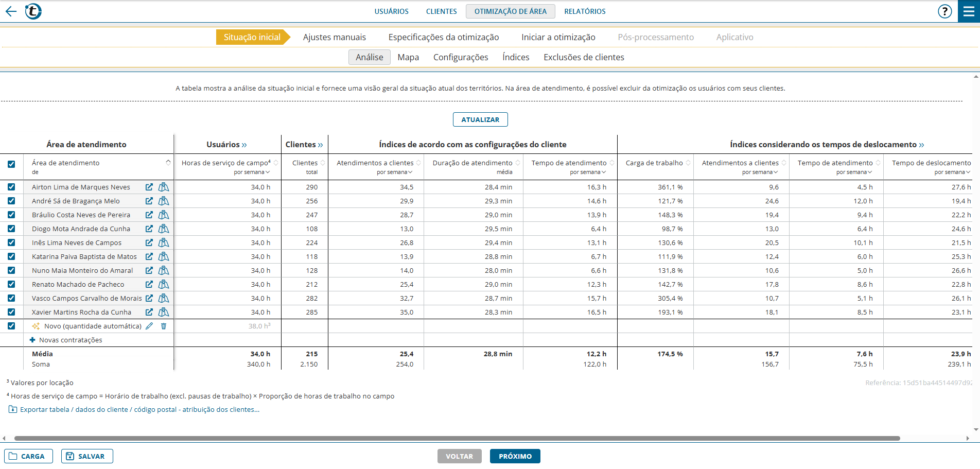
Task: Click the back arrow icon
Action: tap(11, 11)
